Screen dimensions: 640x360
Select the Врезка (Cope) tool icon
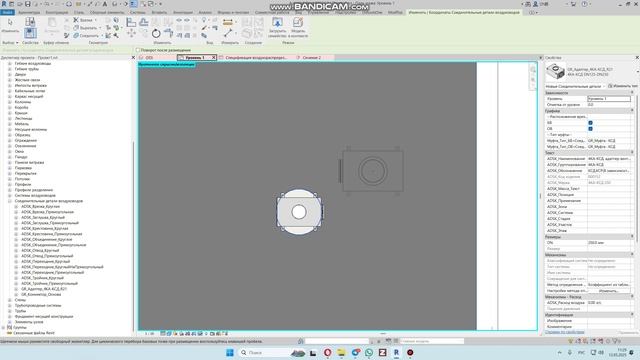click(76, 20)
